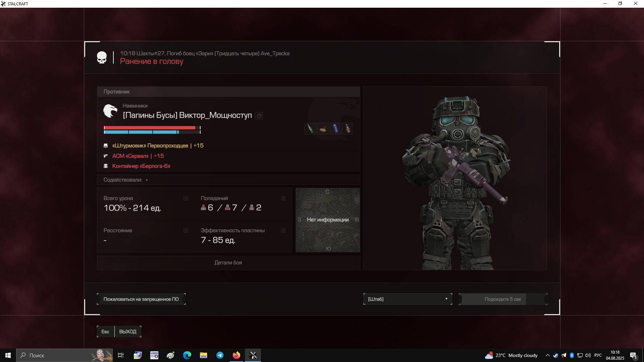Click the Esc key button

(105, 331)
